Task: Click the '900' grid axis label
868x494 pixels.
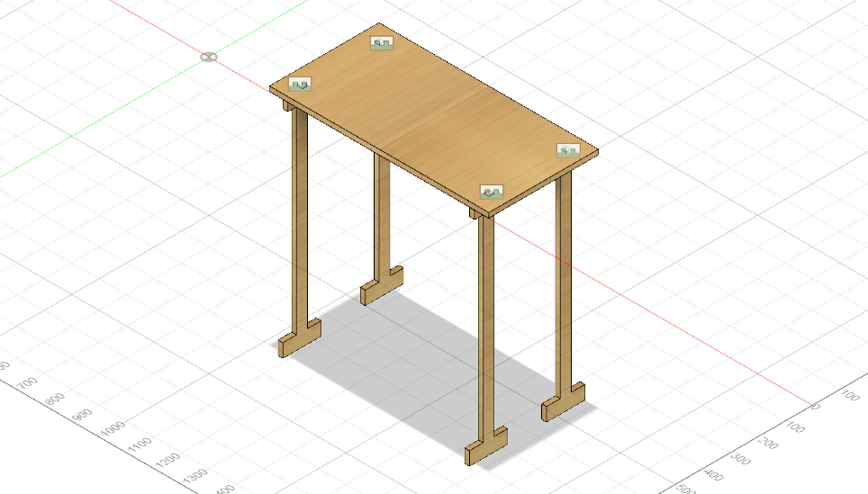Action: [x=82, y=414]
